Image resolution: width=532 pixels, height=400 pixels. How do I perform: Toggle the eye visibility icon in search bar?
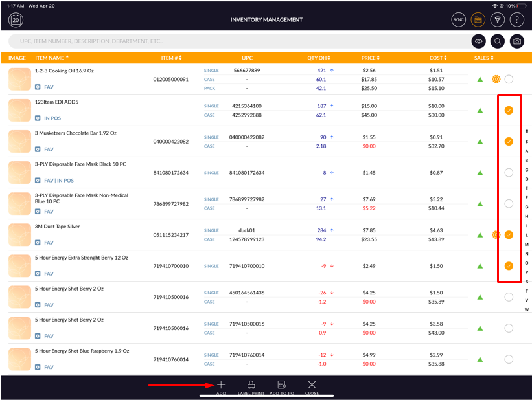[478, 41]
